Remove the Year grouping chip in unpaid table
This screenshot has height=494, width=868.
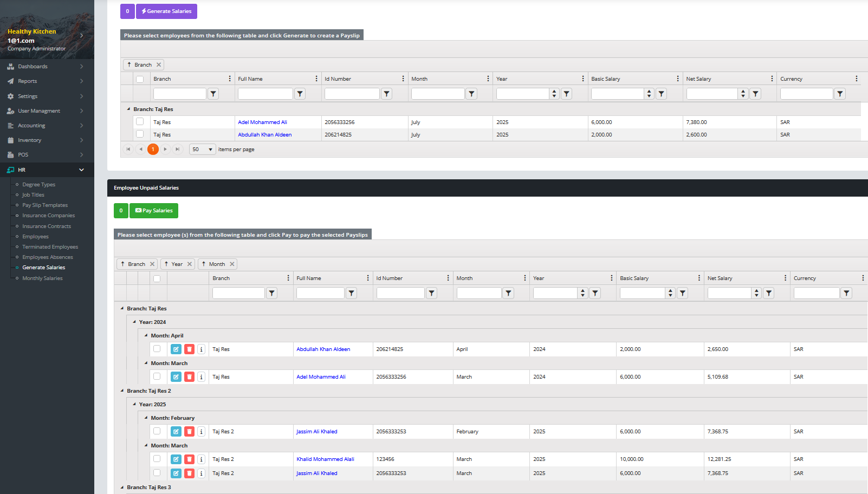[x=190, y=264]
